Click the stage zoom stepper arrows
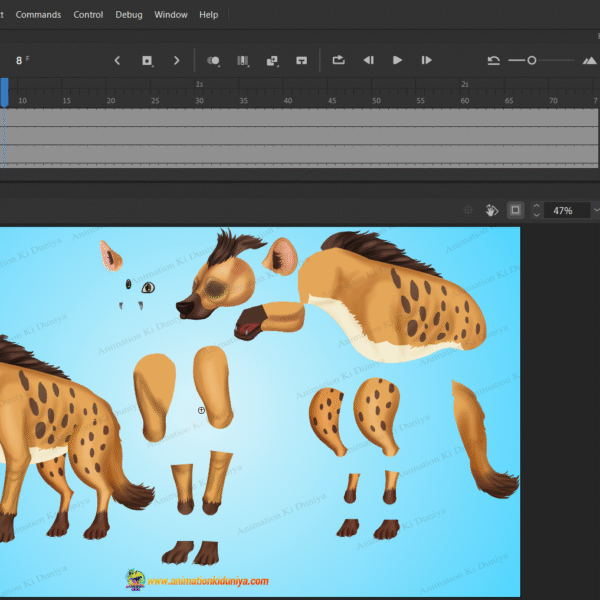The width and height of the screenshot is (600, 600). pyautogui.click(x=536, y=210)
